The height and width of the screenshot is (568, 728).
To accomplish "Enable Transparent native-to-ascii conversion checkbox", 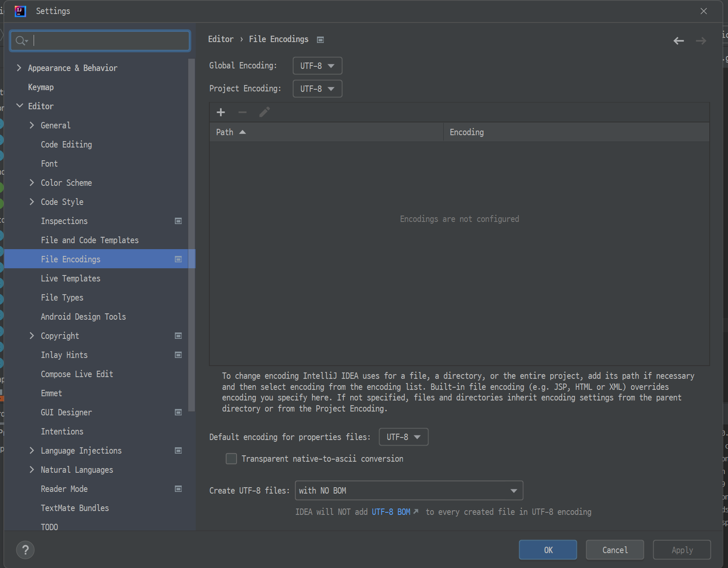I will (x=231, y=459).
